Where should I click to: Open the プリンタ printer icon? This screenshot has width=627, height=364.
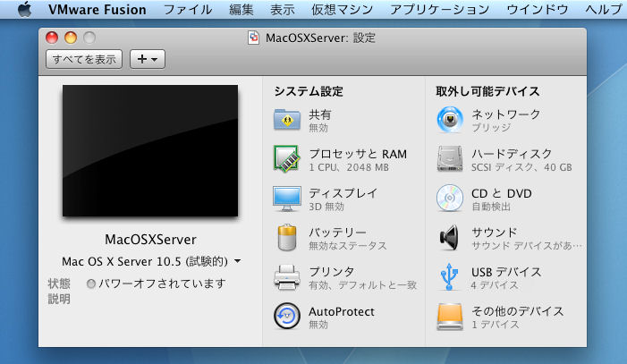coord(286,276)
